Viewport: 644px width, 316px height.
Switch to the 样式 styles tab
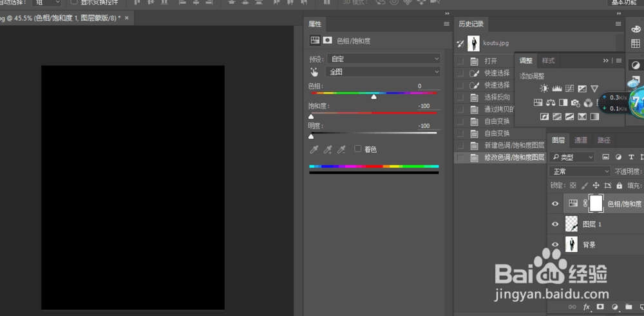click(x=548, y=61)
